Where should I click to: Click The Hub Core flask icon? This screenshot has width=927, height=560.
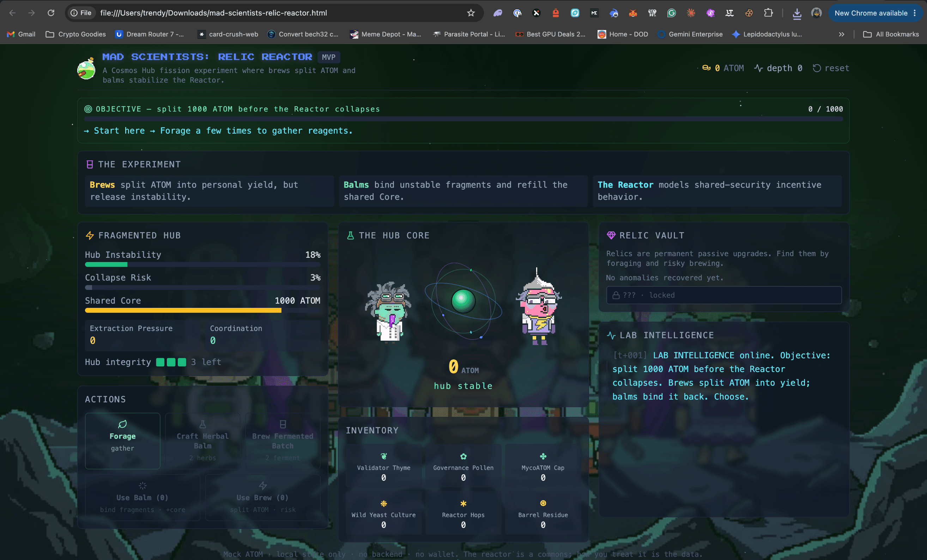tap(350, 236)
